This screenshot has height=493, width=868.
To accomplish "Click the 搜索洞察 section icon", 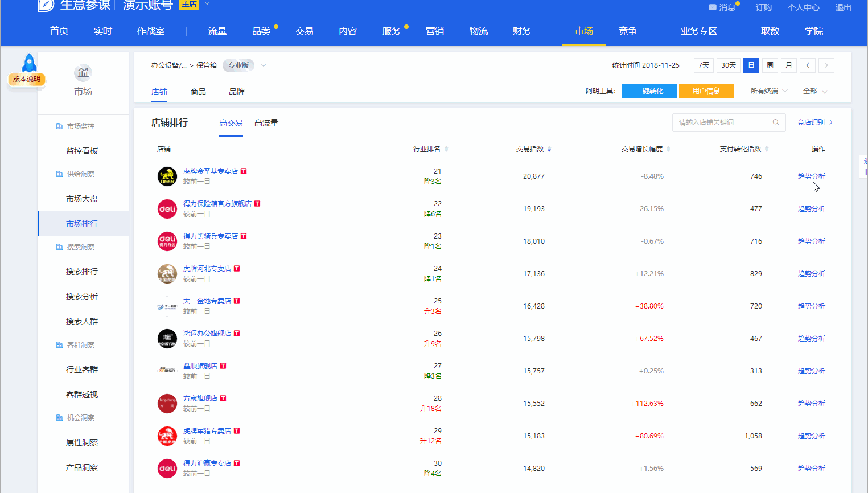I will click(x=59, y=247).
